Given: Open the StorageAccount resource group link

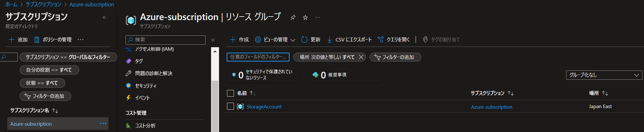Looking at the screenshot, I should [x=264, y=106].
